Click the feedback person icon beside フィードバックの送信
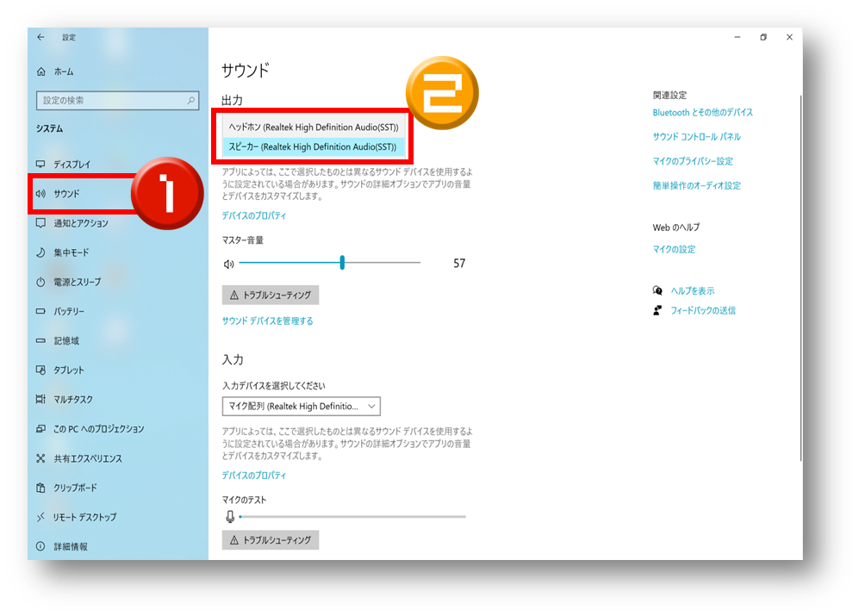Image resolution: width=859 pixels, height=616 pixels. 657,310
